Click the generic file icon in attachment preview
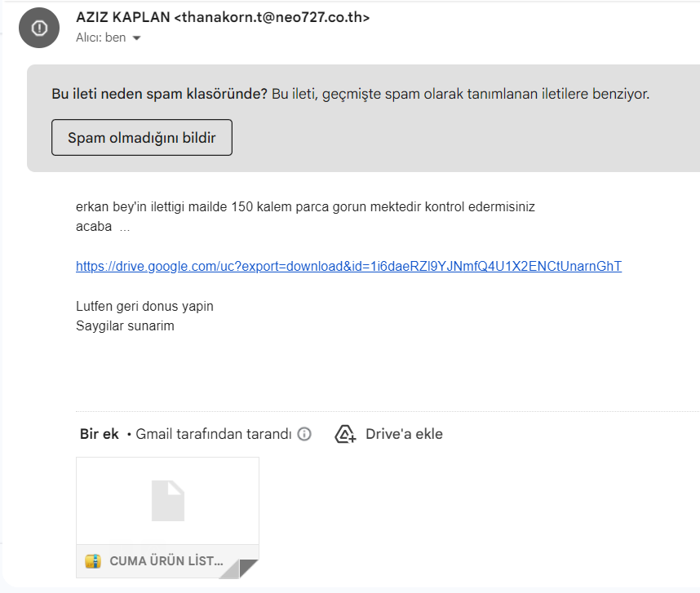 pos(168,501)
